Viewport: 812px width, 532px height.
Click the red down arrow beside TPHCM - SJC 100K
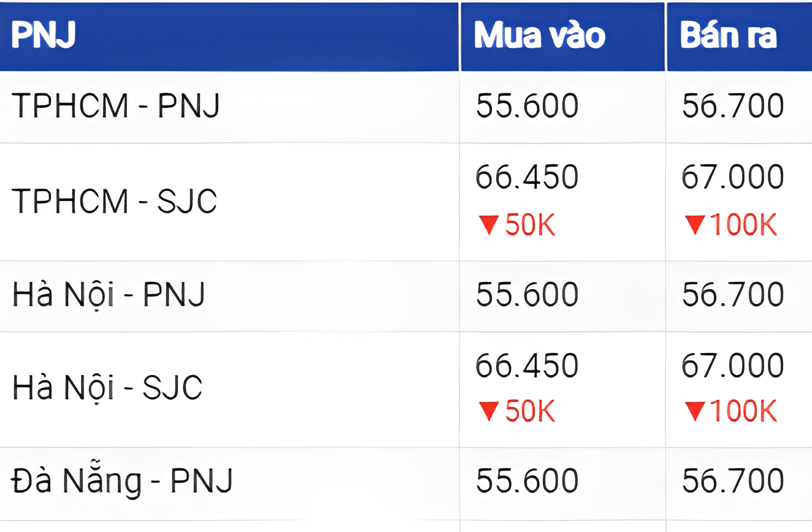click(x=695, y=226)
